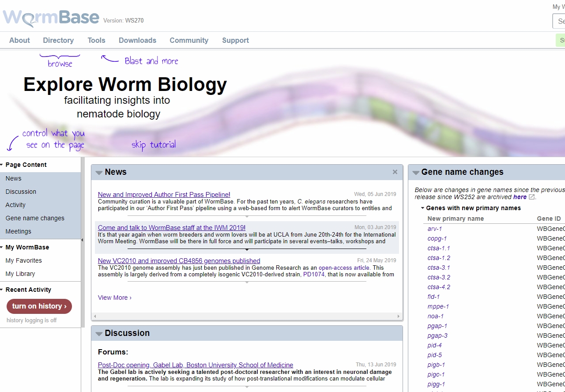Click View More in News
Viewport: 565px width, 392px height.
click(115, 298)
